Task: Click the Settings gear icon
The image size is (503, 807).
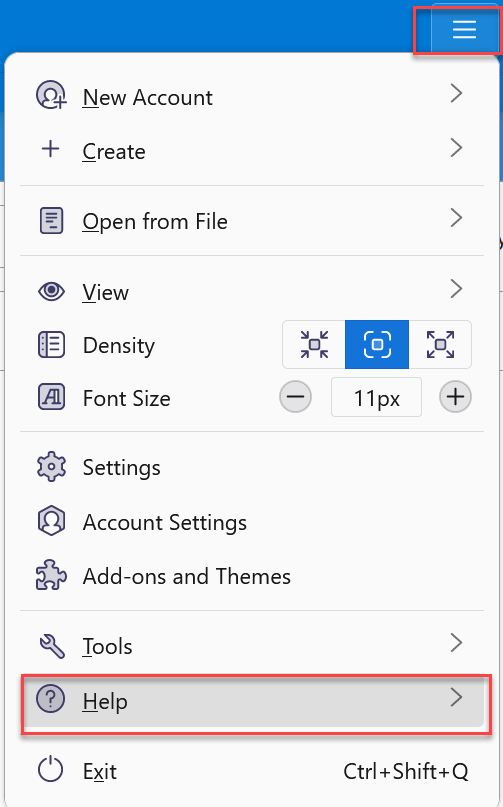Action: [51, 467]
